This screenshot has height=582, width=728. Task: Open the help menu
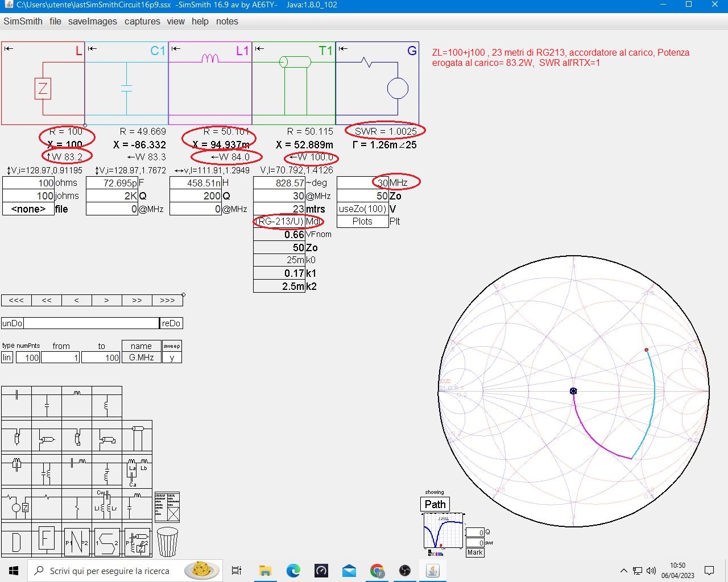200,21
